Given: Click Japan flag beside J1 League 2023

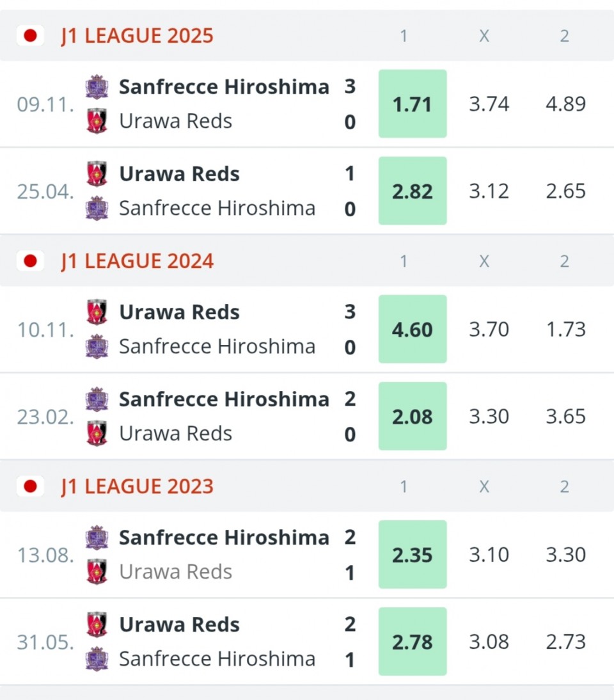Looking at the screenshot, I should pos(30,486).
